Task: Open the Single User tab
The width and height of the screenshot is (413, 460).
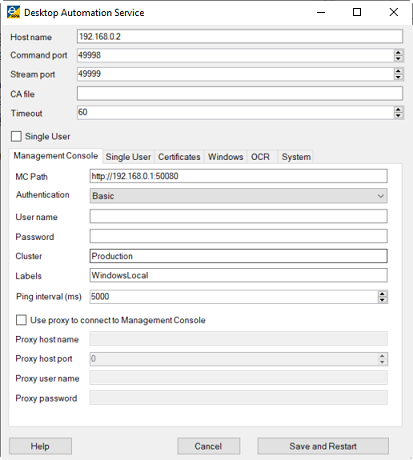Action: (x=128, y=157)
